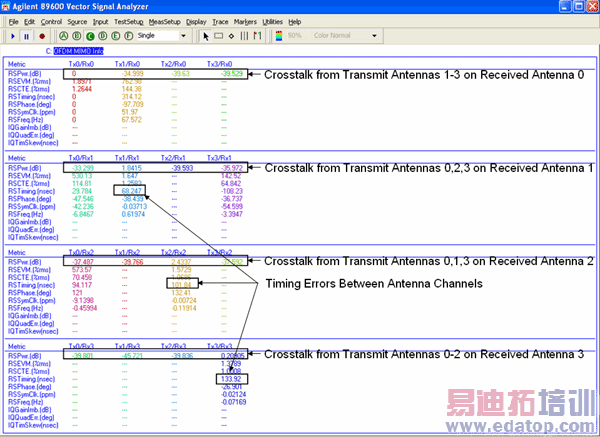The height and width of the screenshot is (437, 600).
Task: Activate trace E button
Action: pos(116,36)
